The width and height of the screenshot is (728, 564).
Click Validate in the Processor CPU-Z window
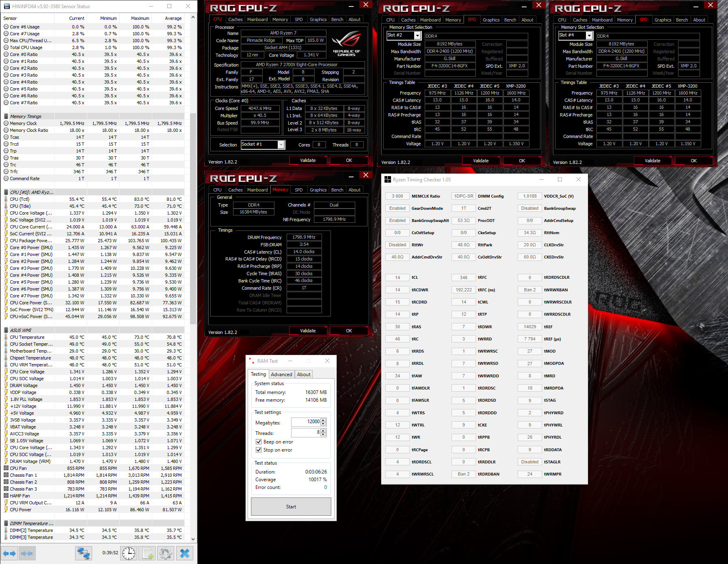[308, 161]
